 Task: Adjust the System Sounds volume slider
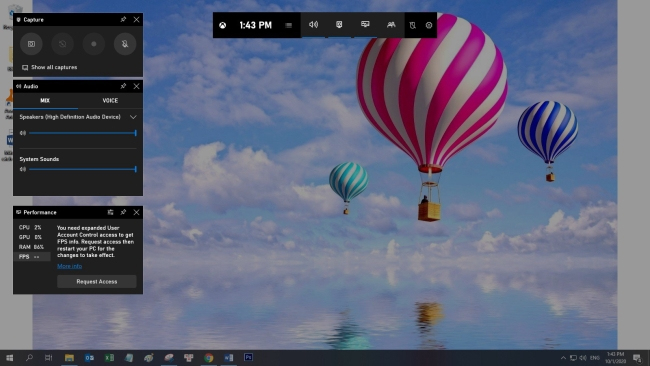82,169
